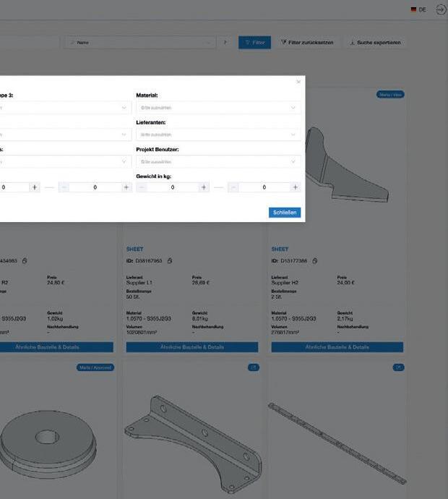The image size is (448, 499).
Task: Decrease maximum Gewicht in kg with minus
Action: click(x=233, y=187)
